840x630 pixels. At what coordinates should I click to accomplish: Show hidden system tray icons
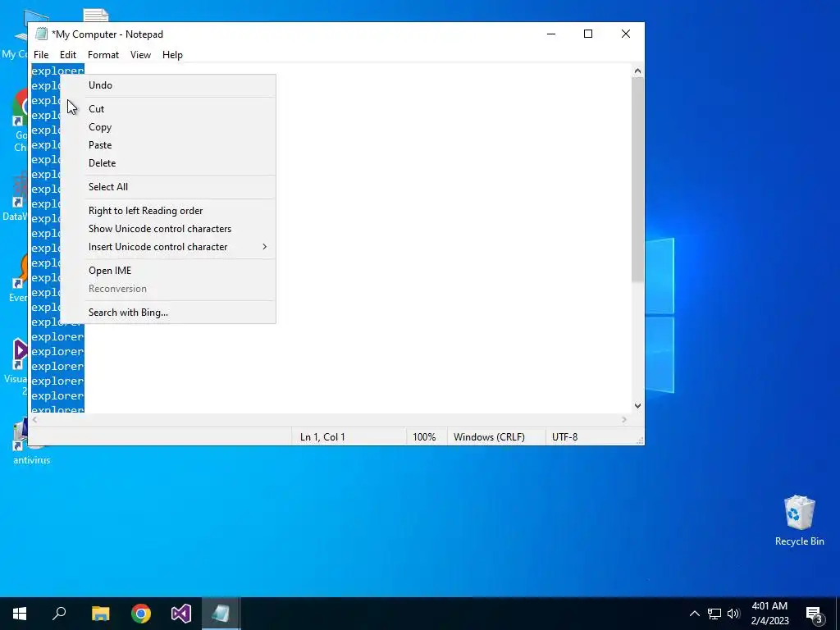coord(694,614)
